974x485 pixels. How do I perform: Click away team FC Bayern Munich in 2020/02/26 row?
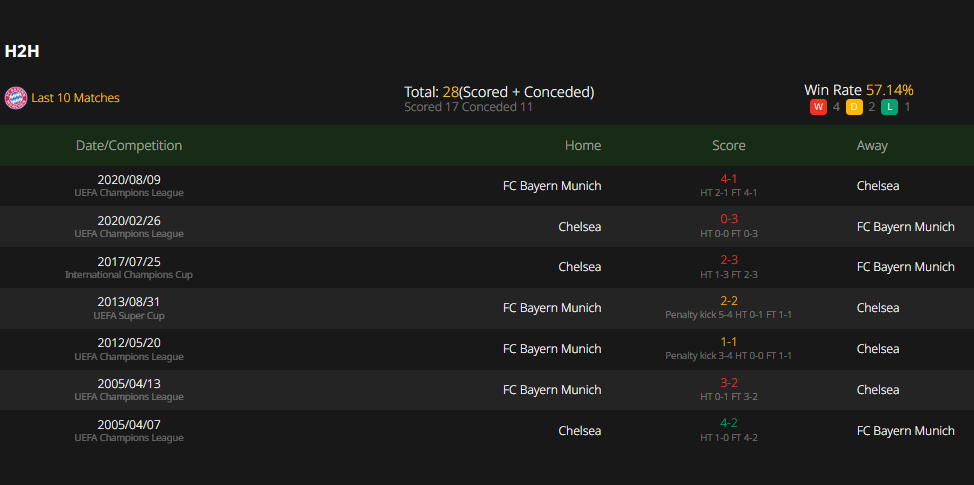(x=906, y=227)
